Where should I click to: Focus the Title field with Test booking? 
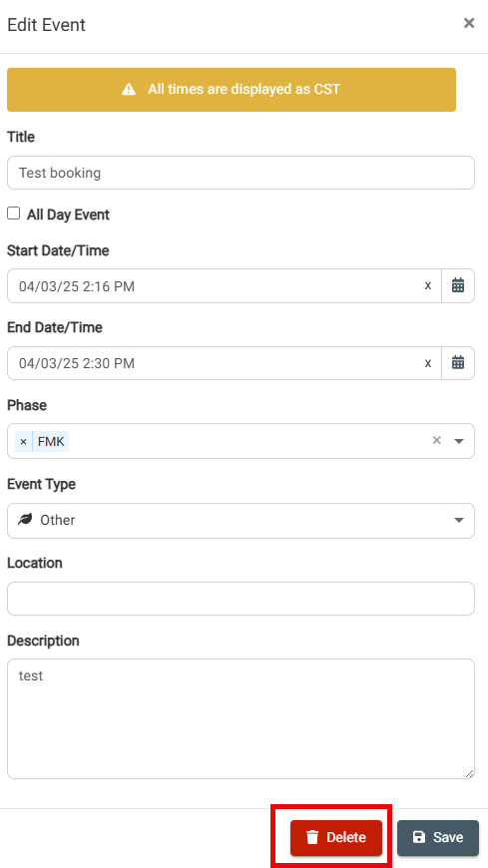pyautogui.click(x=241, y=173)
